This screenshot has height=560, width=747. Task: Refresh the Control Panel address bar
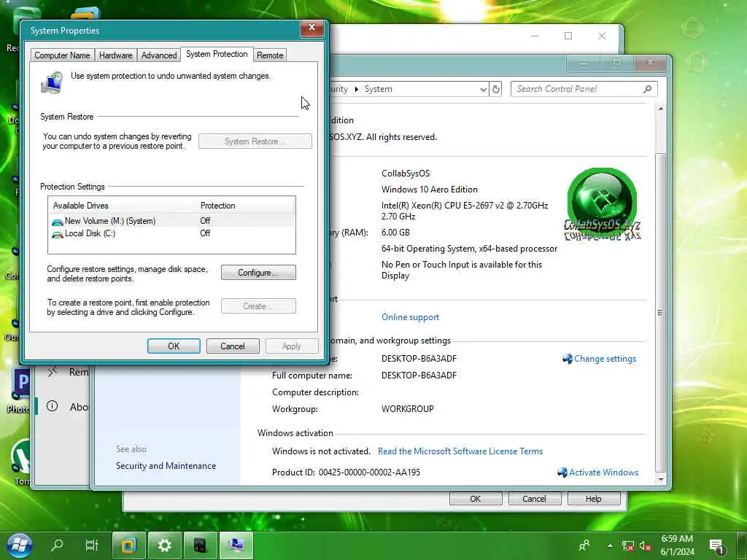[x=496, y=89]
